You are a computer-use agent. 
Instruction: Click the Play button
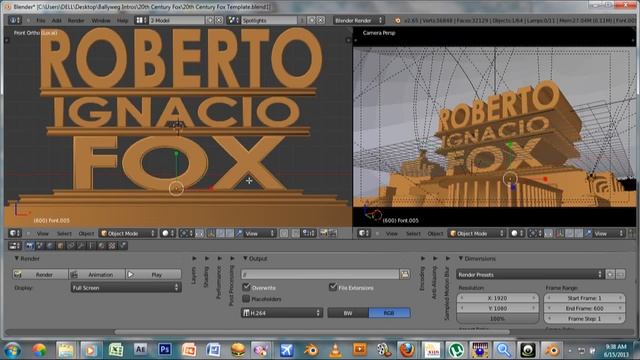(x=153, y=275)
